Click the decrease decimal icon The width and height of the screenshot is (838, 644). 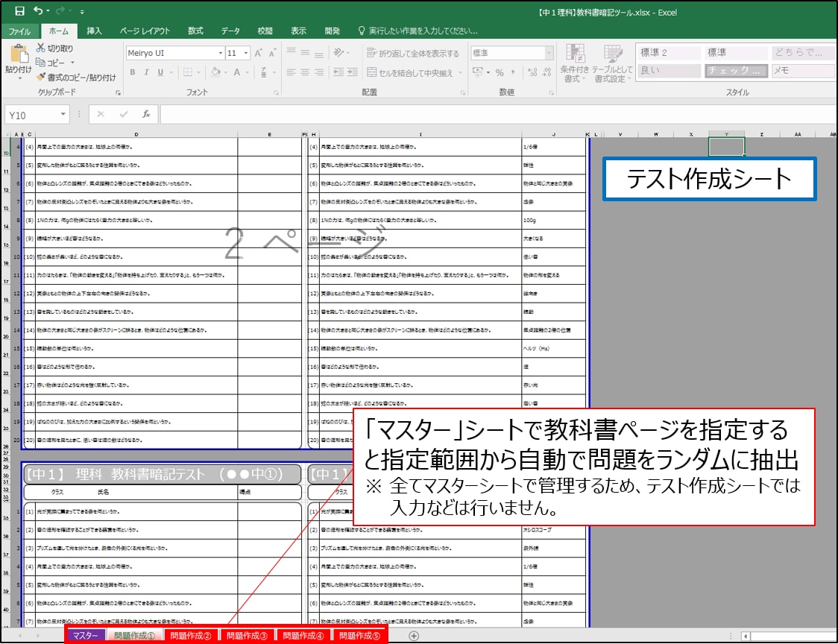(546, 72)
